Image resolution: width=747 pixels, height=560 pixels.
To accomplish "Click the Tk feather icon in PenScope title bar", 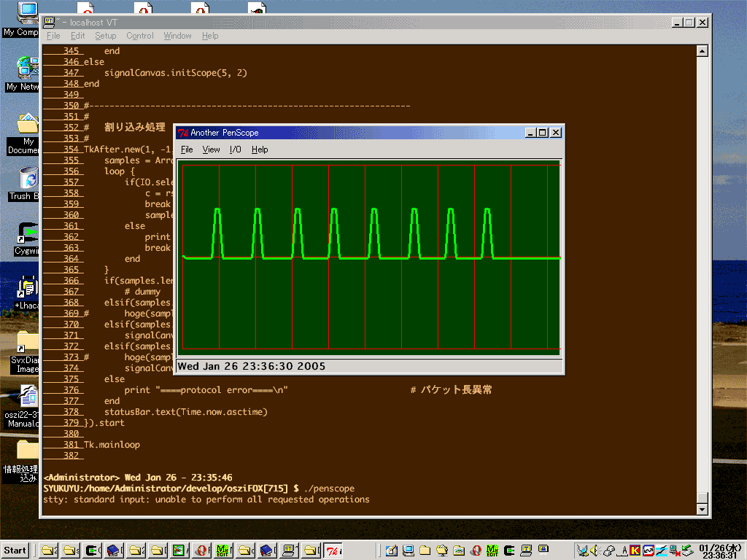I will pyautogui.click(x=183, y=133).
